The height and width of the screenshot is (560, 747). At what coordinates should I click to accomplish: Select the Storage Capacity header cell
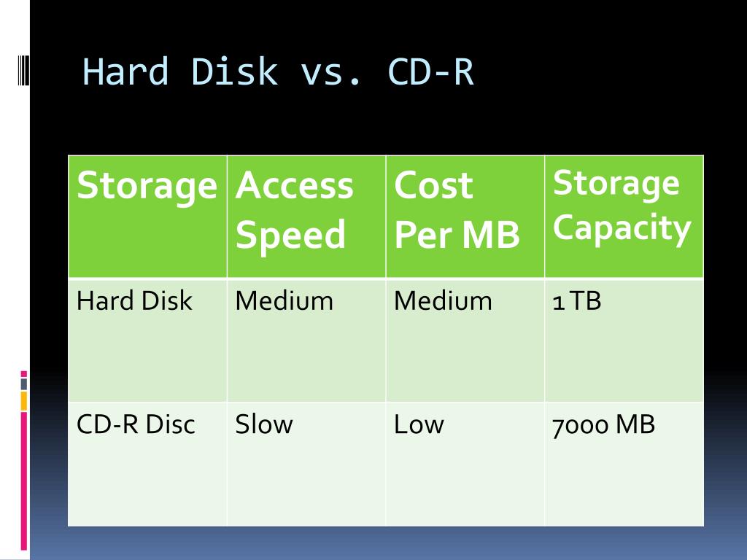coord(624,217)
